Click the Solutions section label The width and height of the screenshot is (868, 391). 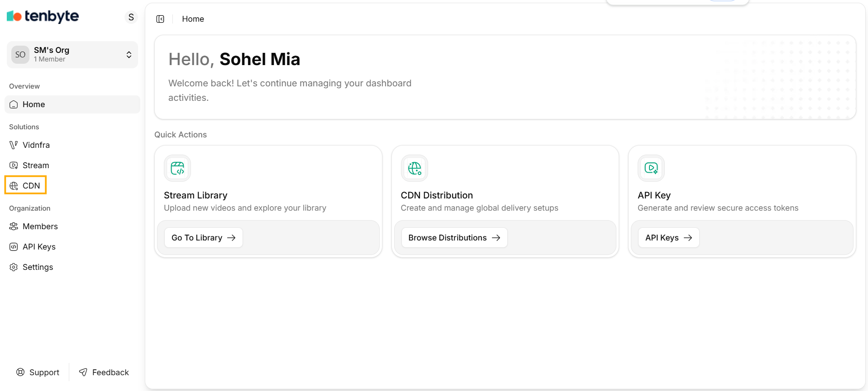pos(24,127)
